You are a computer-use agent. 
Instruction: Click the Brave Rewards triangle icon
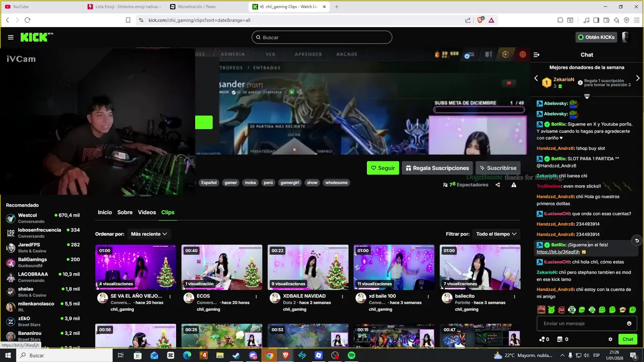tap(491, 20)
